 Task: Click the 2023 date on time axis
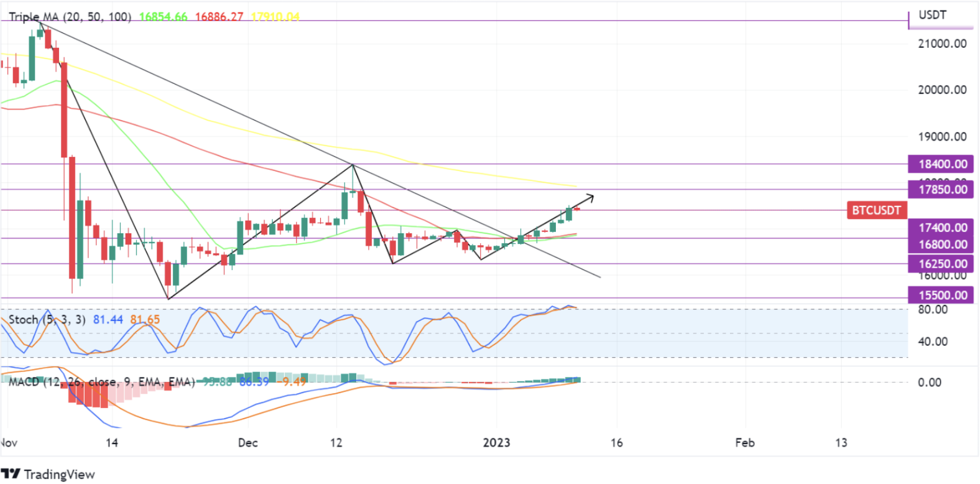coord(496,443)
